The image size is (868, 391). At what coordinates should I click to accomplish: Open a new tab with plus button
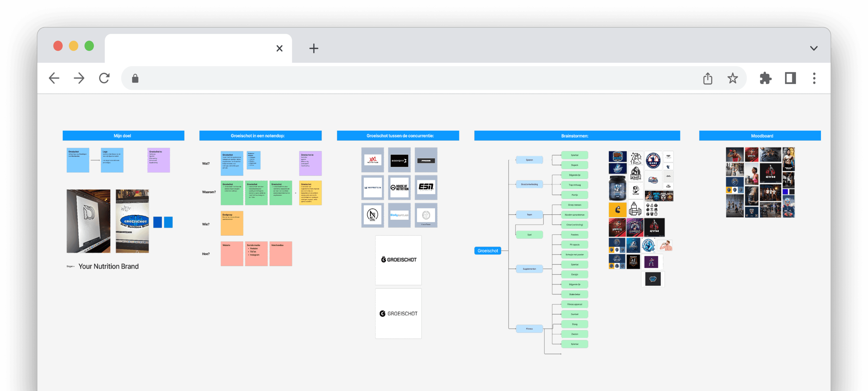313,48
